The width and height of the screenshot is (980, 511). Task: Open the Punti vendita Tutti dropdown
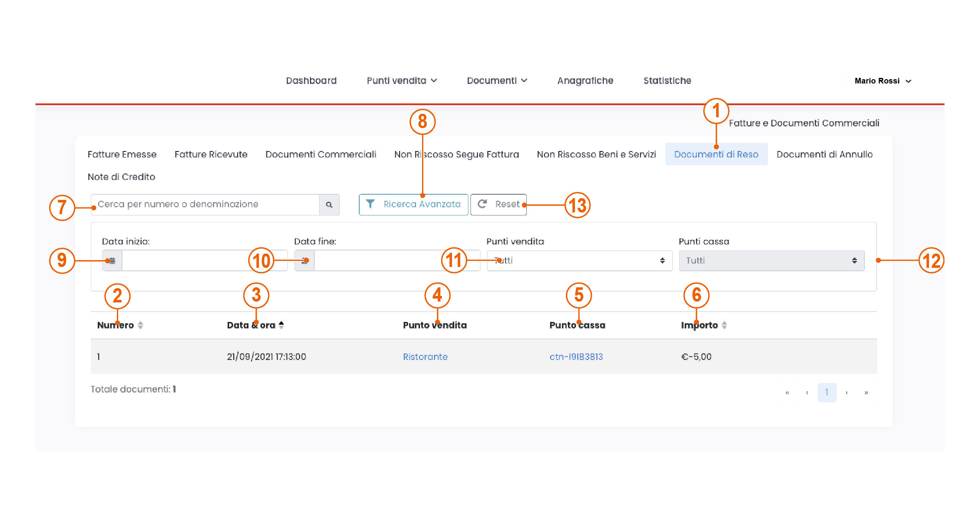579,260
